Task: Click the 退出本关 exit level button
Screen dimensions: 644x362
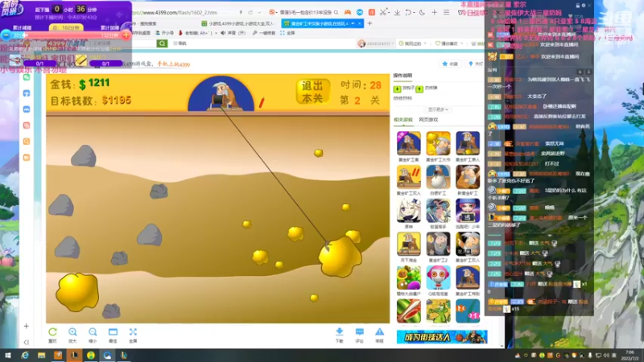Action: 312,91
